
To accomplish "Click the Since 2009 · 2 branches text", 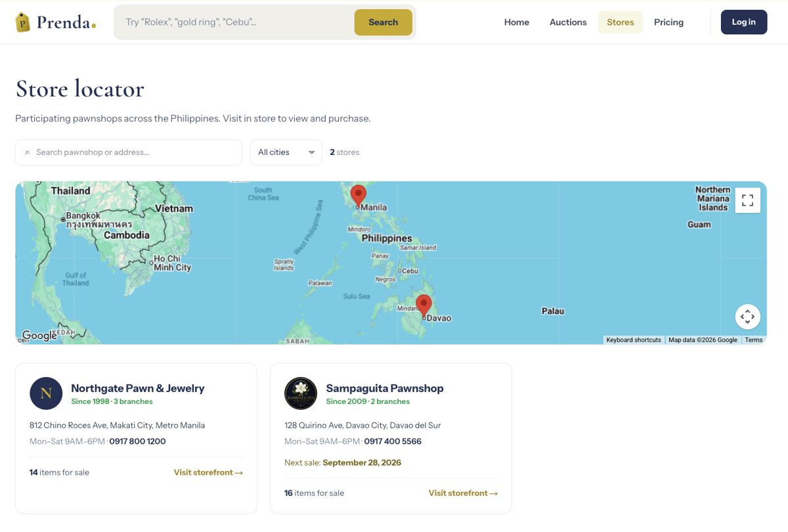I will 368,401.
